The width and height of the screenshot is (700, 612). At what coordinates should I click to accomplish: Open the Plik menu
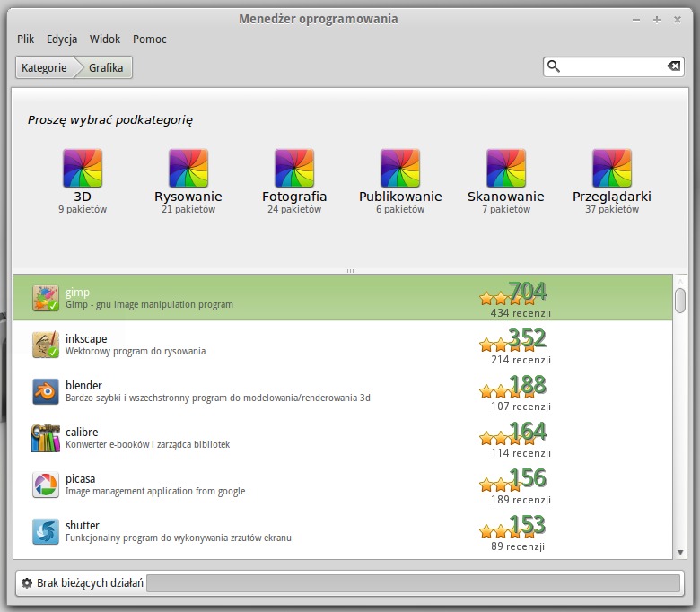(x=25, y=39)
